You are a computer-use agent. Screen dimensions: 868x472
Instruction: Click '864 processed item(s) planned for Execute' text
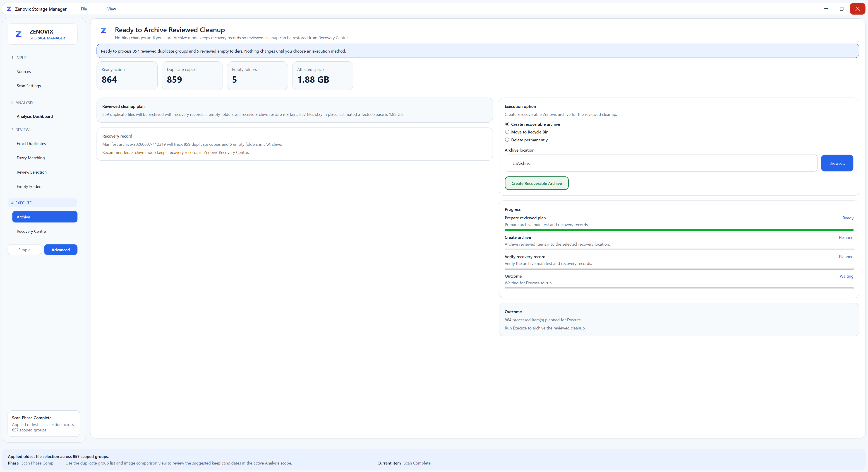[x=543, y=320]
